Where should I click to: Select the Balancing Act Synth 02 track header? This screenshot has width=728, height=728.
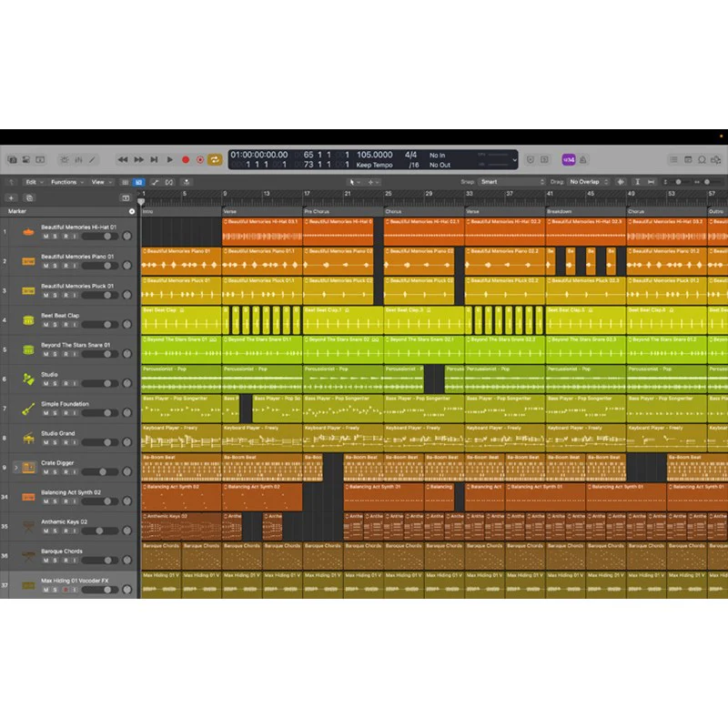69,497
